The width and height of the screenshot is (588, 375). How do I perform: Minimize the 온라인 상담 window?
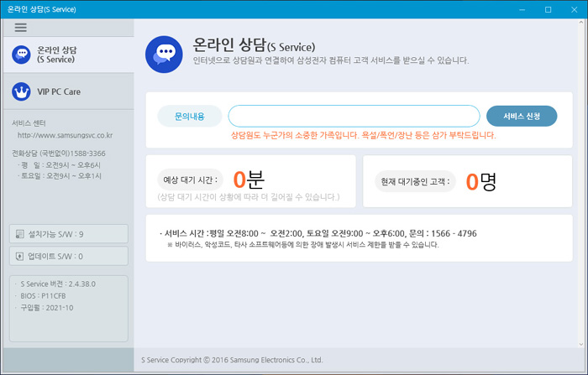tap(522, 10)
